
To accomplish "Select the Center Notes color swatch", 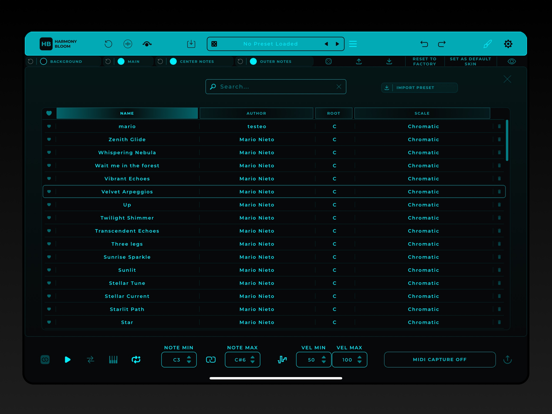I will [173, 62].
